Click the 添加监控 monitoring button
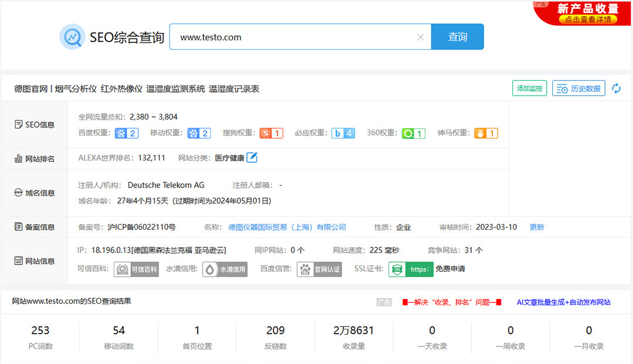Screen dimensions: 633x364 529,88
